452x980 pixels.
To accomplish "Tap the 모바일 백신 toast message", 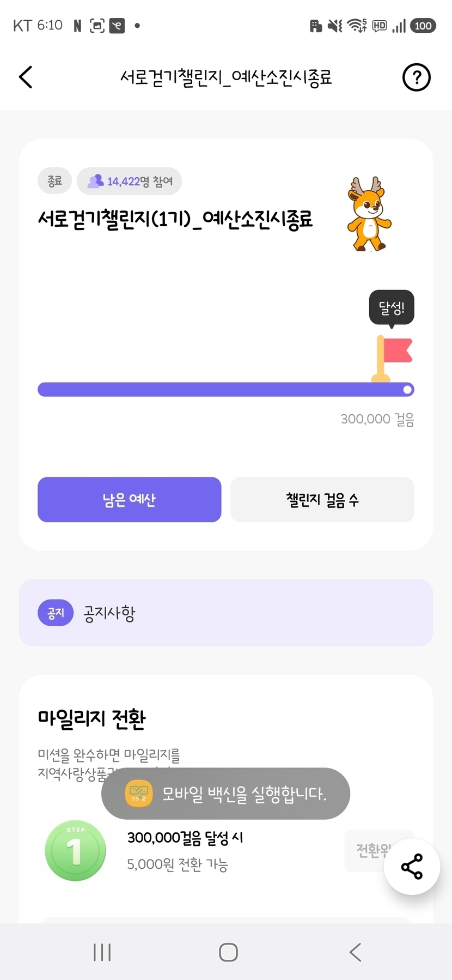I will coord(225,794).
